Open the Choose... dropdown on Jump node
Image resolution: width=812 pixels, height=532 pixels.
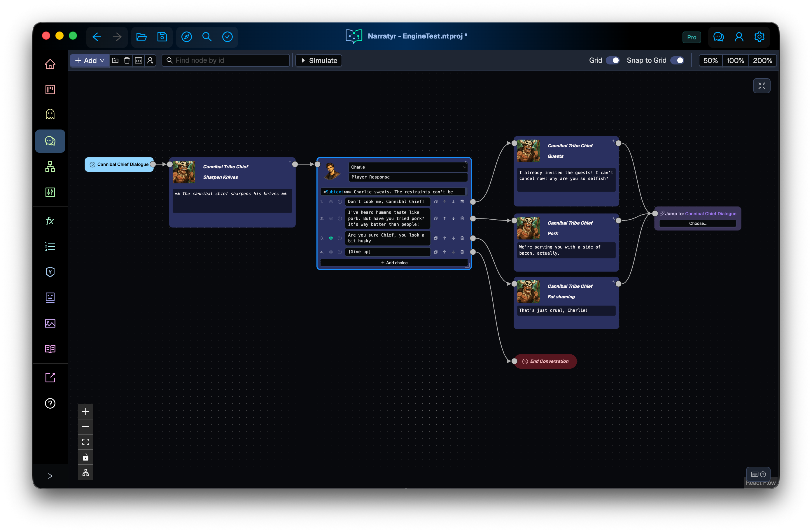pyautogui.click(x=698, y=223)
